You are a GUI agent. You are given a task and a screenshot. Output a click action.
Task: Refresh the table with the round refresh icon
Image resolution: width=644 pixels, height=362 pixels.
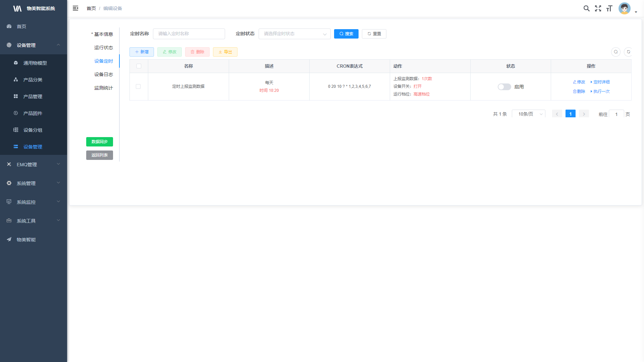pyautogui.click(x=629, y=52)
